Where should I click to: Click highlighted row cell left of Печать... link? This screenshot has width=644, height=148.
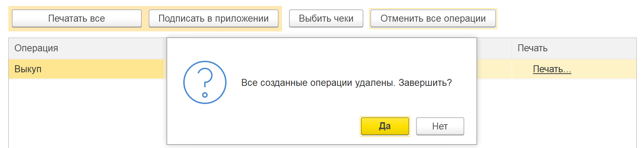[494, 69]
